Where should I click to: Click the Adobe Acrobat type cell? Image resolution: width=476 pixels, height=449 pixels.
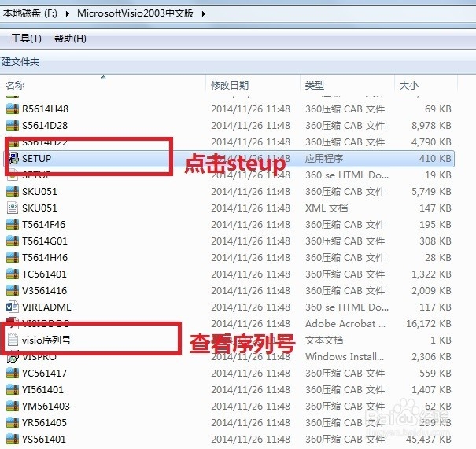tap(345, 323)
